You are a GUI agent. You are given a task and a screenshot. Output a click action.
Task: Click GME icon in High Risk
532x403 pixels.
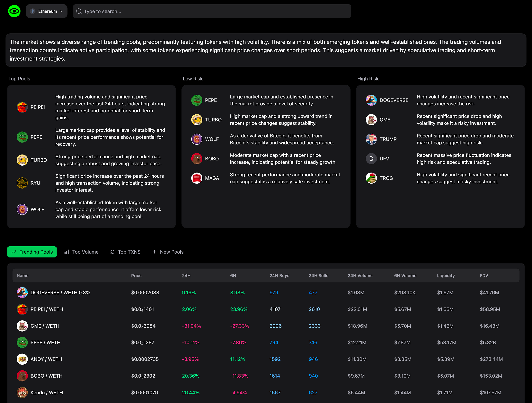coord(371,120)
